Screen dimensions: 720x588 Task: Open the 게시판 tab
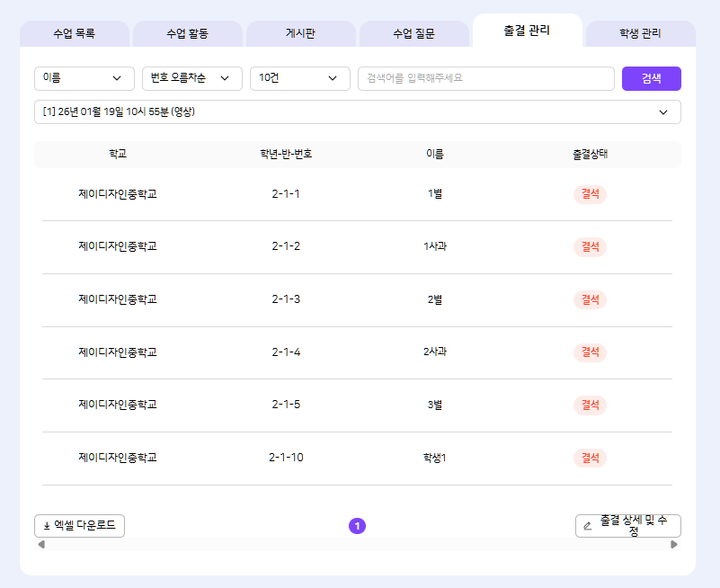pyautogui.click(x=300, y=34)
